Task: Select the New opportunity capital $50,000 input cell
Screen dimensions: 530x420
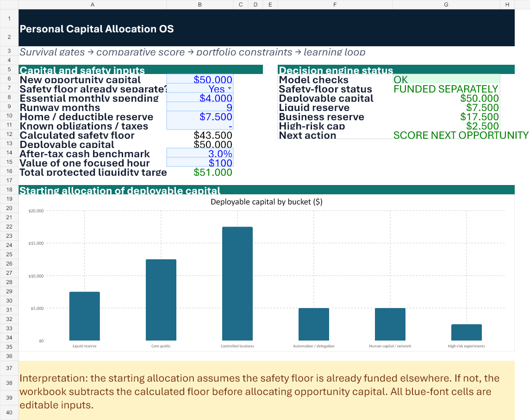Action: pos(200,79)
